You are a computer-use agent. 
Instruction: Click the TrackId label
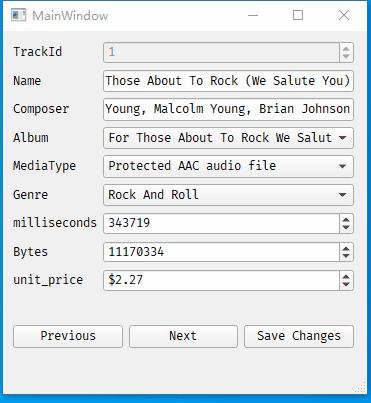tap(38, 52)
